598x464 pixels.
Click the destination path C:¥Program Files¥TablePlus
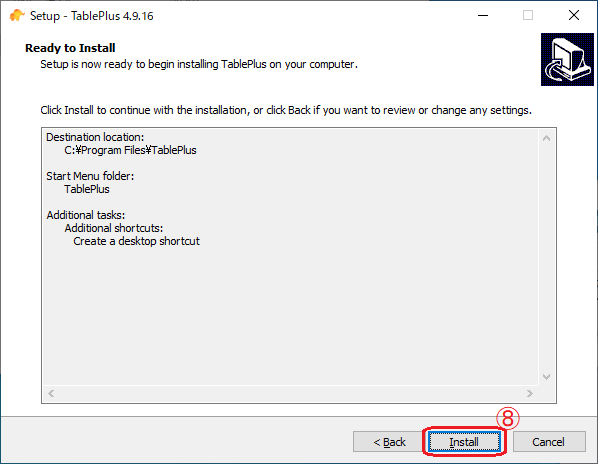click(x=130, y=150)
